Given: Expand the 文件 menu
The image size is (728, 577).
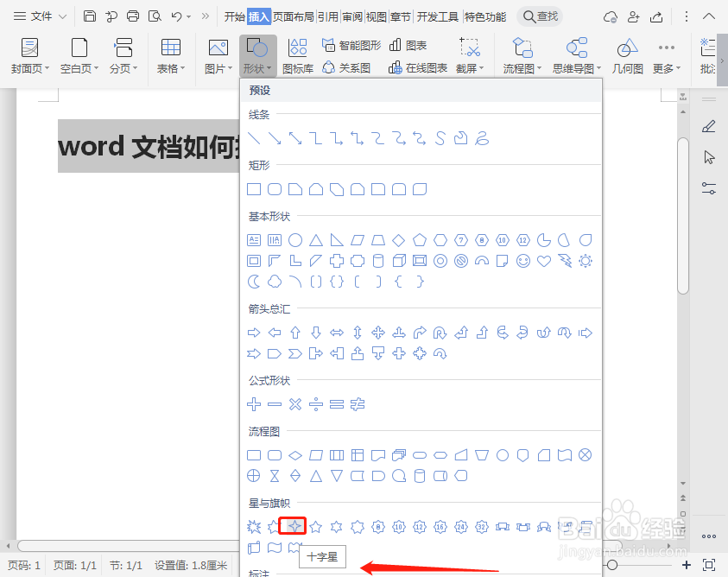Looking at the screenshot, I should click(41, 15).
